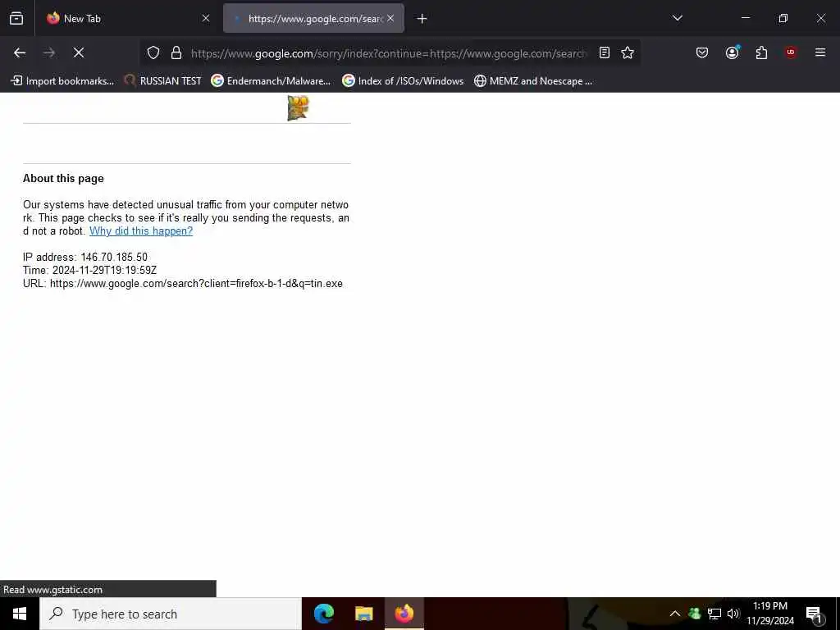Screen dimensions: 840x630
Task: Show site security padlock info
Action: [176, 52]
